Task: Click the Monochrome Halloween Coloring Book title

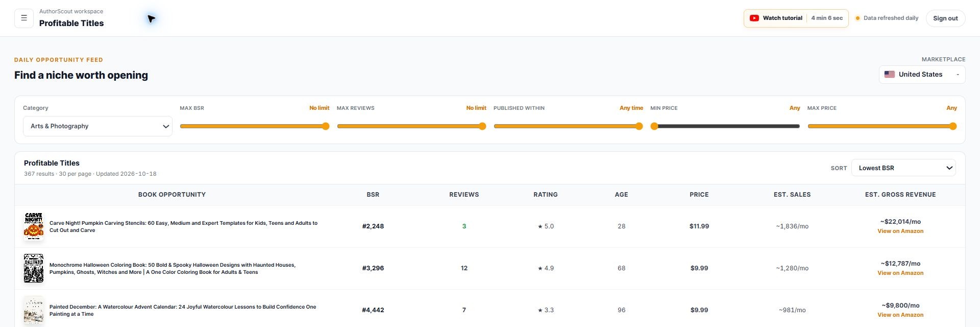Action: [173, 269]
